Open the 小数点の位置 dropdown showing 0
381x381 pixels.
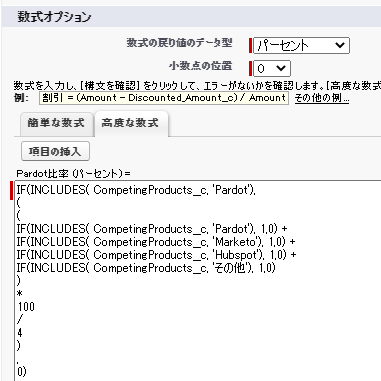coord(272,68)
